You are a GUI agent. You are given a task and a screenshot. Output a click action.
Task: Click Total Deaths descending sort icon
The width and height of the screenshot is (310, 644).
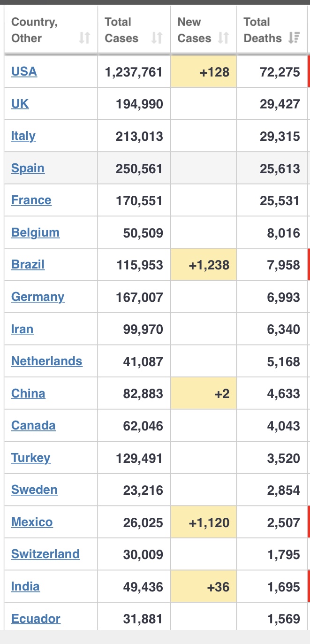(294, 38)
